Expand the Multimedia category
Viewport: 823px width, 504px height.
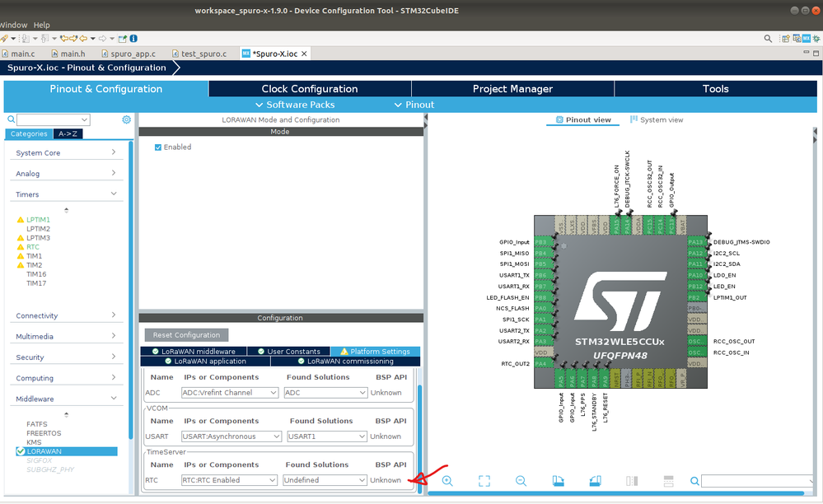[66, 336]
